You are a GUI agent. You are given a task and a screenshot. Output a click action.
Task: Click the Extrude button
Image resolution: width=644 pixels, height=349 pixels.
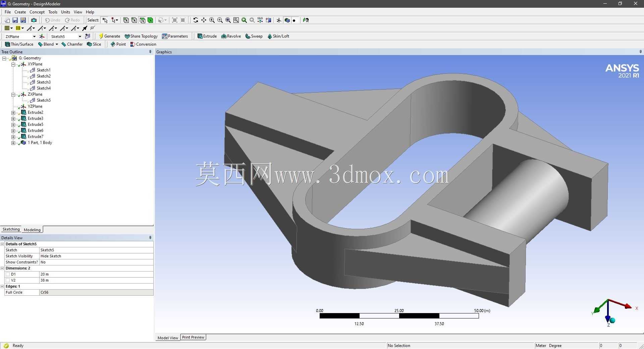207,36
